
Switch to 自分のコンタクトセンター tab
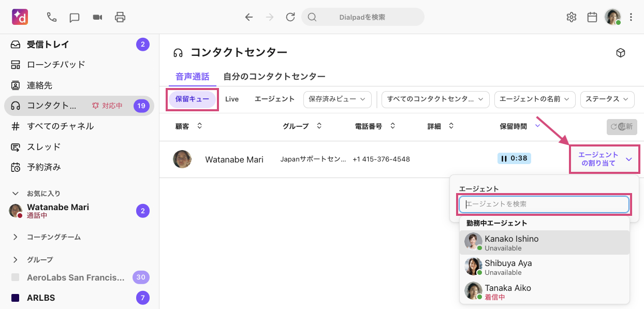pos(274,77)
